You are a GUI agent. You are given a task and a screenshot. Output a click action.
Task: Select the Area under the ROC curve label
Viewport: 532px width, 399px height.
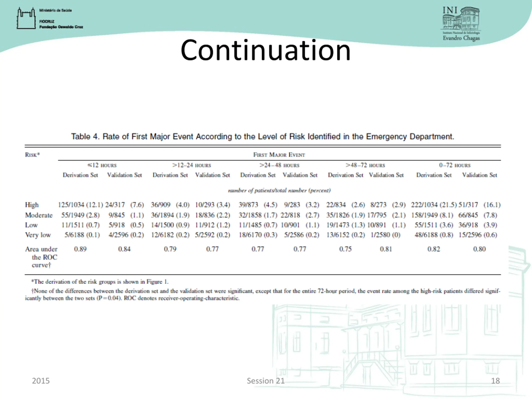[41, 257]
